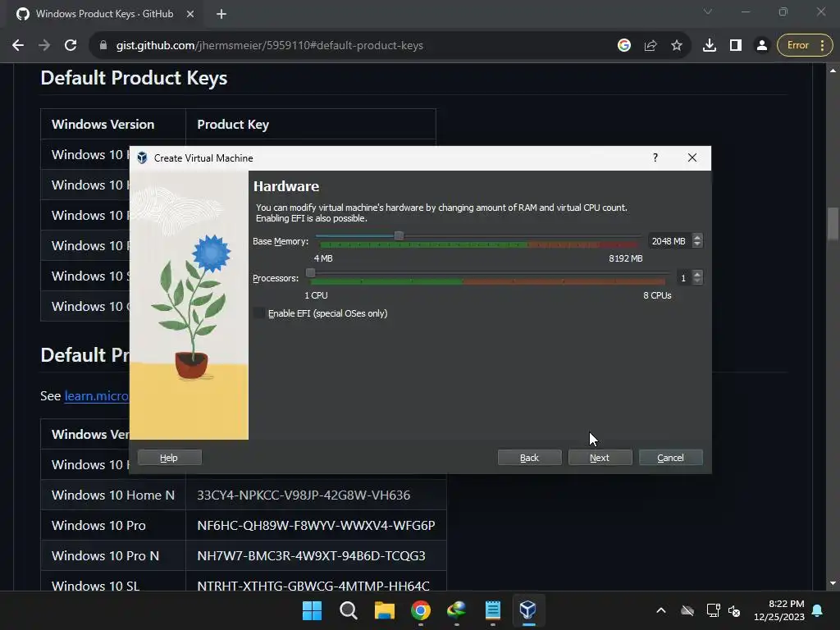The width and height of the screenshot is (840, 630).
Task: Click the share page icon
Action: (x=651, y=46)
